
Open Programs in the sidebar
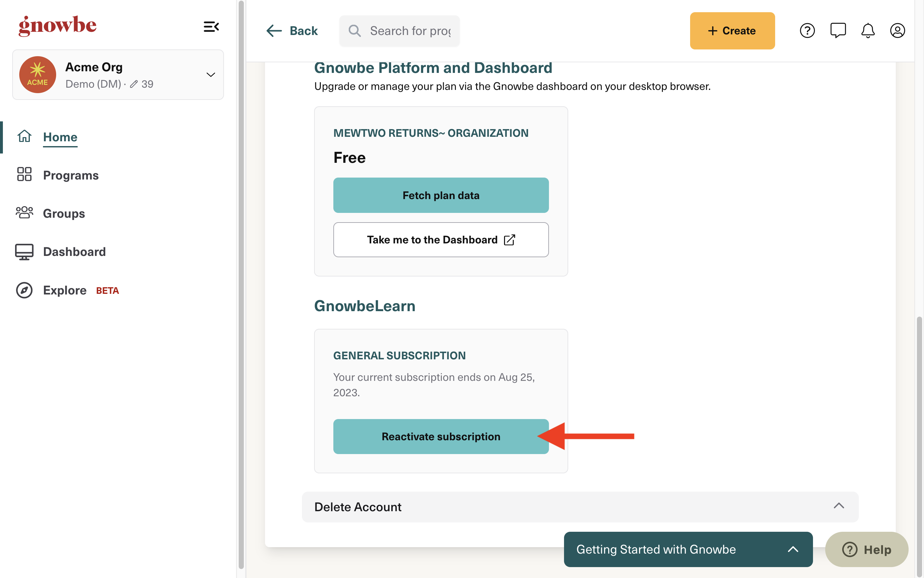pos(71,175)
